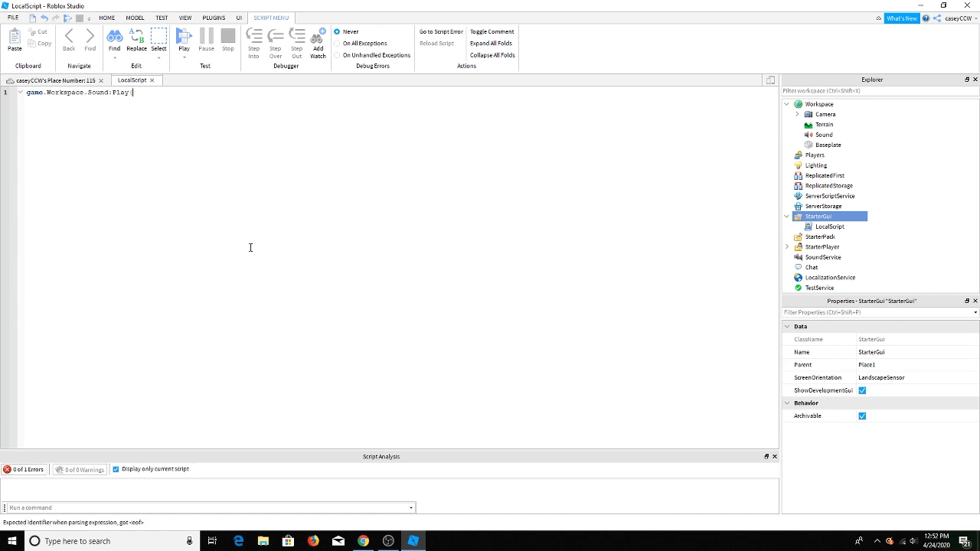The height and width of the screenshot is (551, 980).
Task: Click the Paste icon in Clipboard
Action: coord(15,40)
